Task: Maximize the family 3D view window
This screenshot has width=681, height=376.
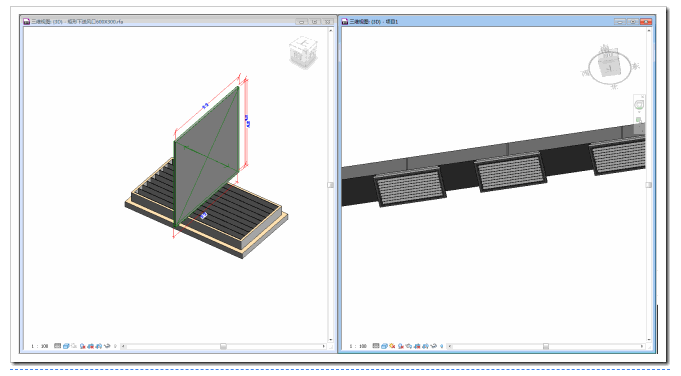Action: coord(314,21)
